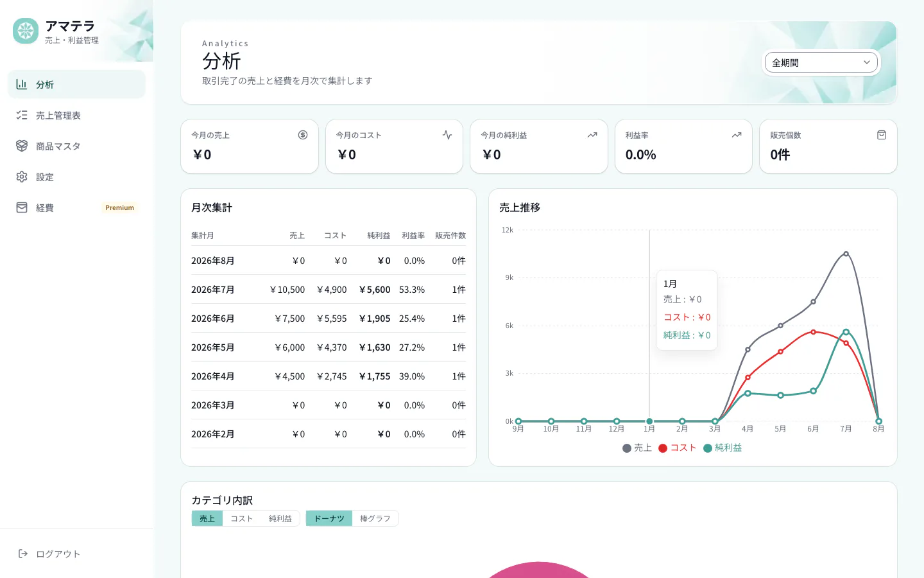Click the trend icon on 利益率 card
Screen dimensions: 924x578
point(737,135)
